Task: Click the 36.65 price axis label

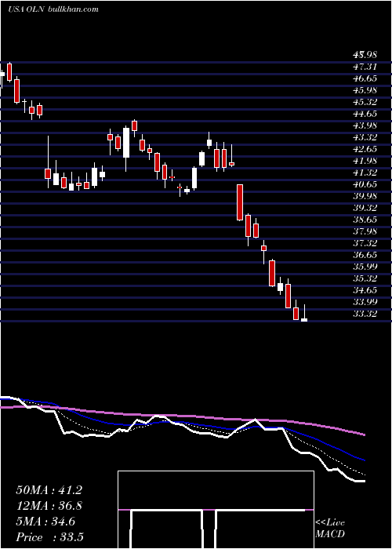Action: pos(365,255)
